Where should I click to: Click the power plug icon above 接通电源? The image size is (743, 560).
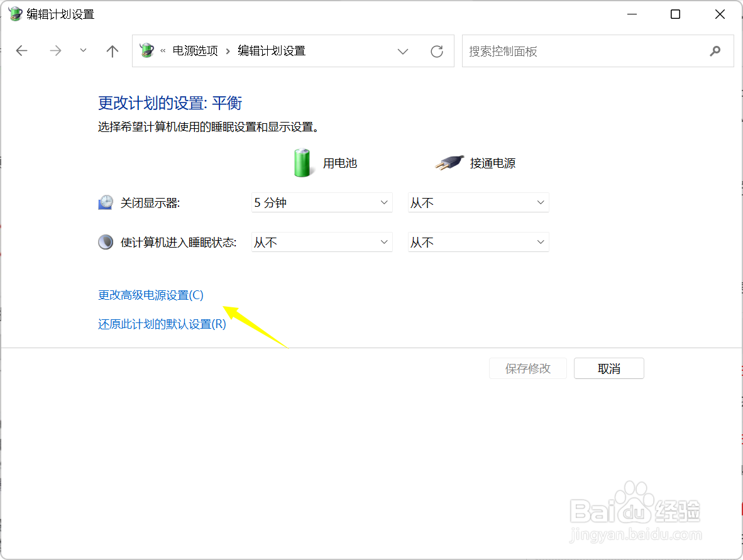click(449, 162)
